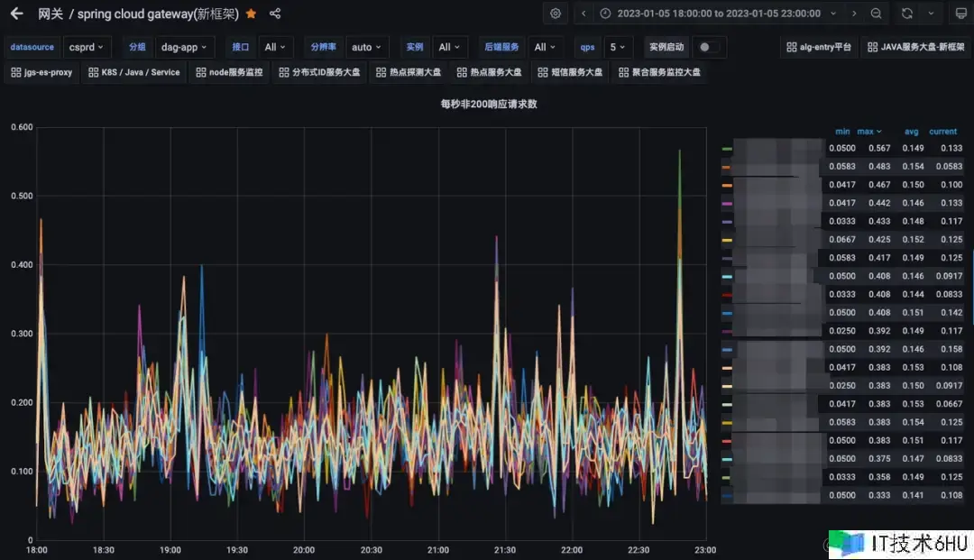Screen dimensions: 974x560
Task: Open the alg-entry平台 link
Action: click(x=819, y=47)
